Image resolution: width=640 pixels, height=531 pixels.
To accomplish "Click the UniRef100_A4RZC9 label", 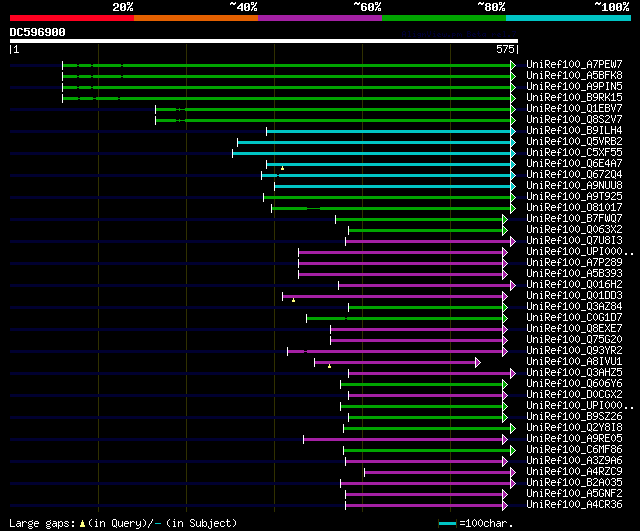I will point(574,472).
